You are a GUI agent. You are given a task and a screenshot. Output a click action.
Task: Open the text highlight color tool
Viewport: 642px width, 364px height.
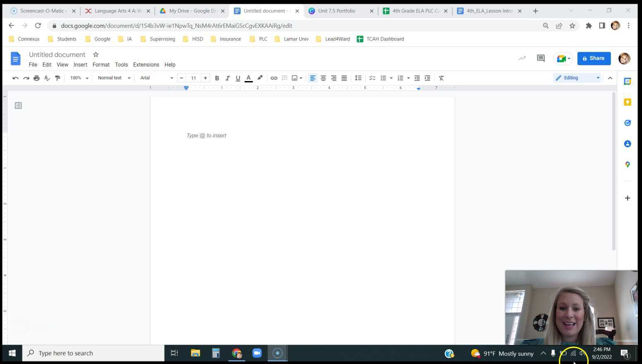260,78
